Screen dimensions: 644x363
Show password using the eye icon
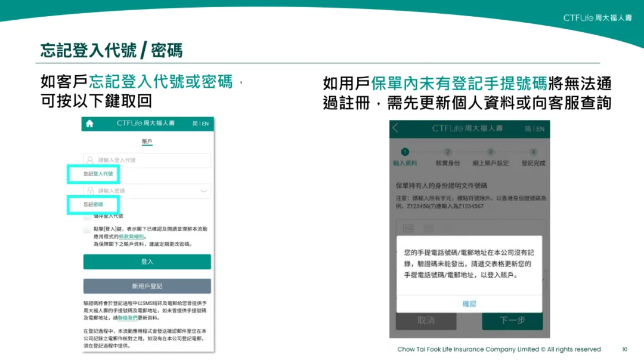[x=205, y=191]
